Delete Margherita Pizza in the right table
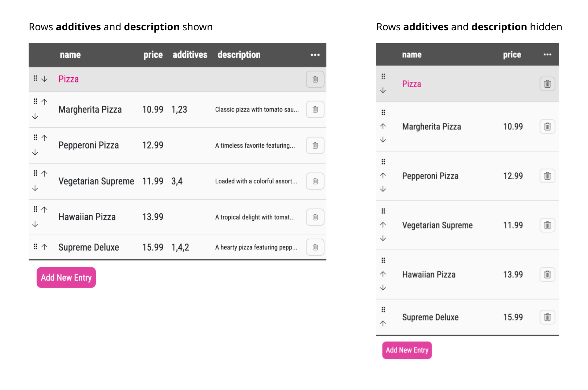This screenshot has height=390, width=588. (x=547, y=127)
